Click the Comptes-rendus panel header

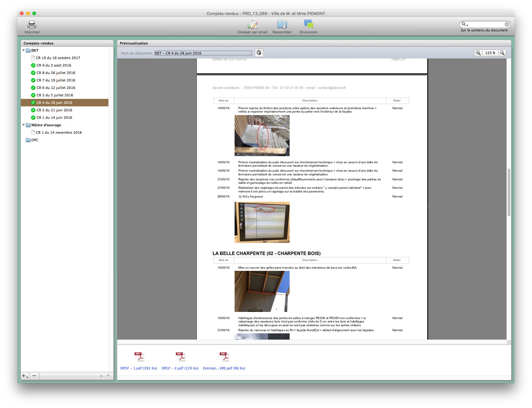[67, 43]
